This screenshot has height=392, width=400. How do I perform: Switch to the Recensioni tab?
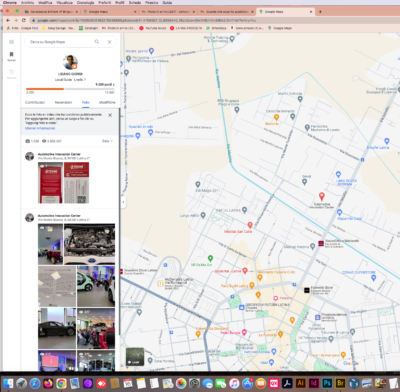point(63,102)
